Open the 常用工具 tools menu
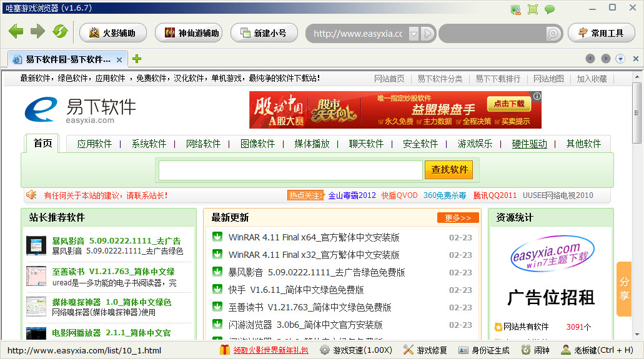The height and width of the screenshot is (359, 644). (601, 33)
